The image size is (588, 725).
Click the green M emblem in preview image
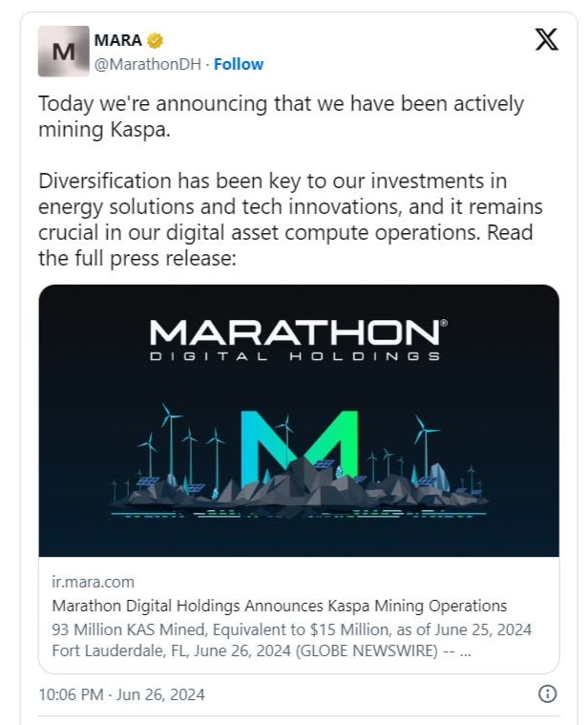[299, 448]
